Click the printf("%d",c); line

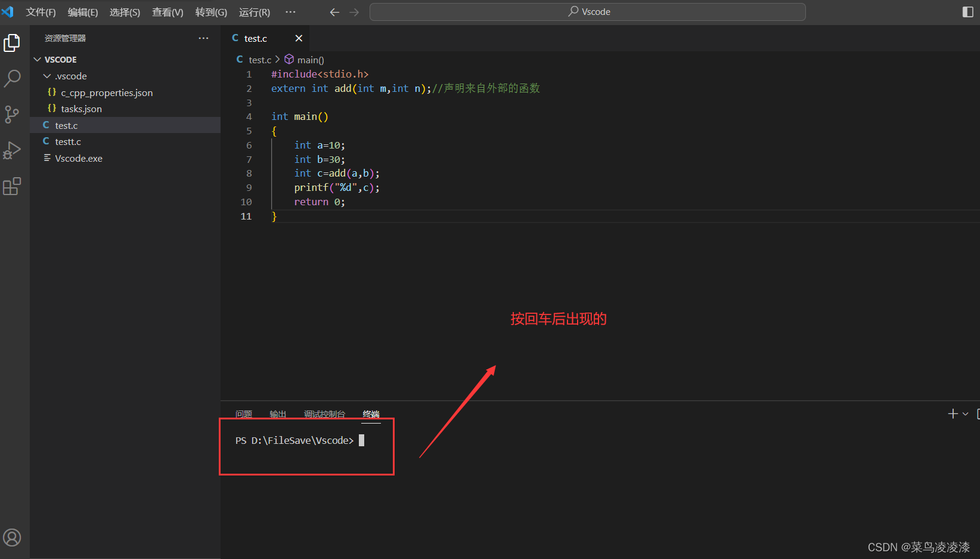tap(337, 187)
